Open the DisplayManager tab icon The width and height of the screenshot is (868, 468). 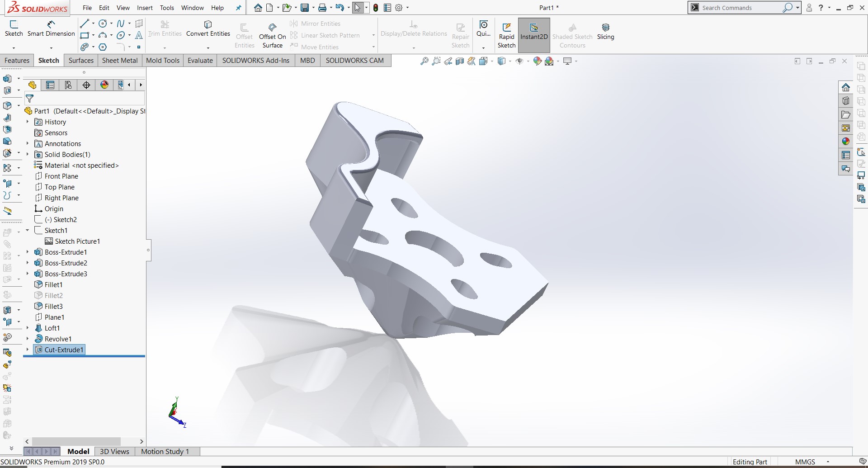click(x=104, y=85)
